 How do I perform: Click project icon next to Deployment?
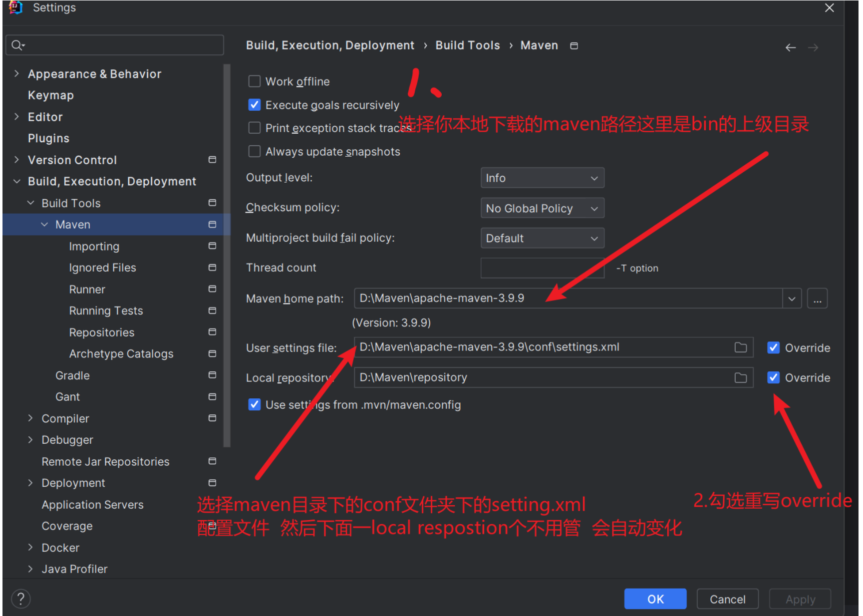212,483
